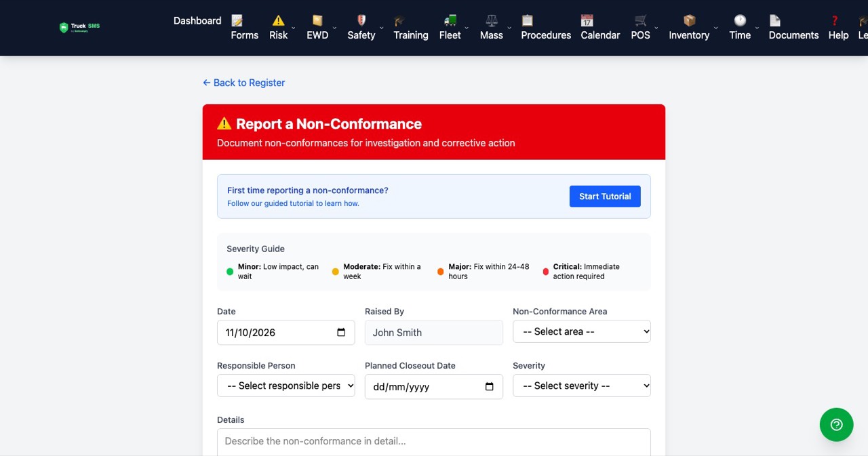Click the Safety shield icon
This screenshot has width=868, height=456.
point(361,21)
